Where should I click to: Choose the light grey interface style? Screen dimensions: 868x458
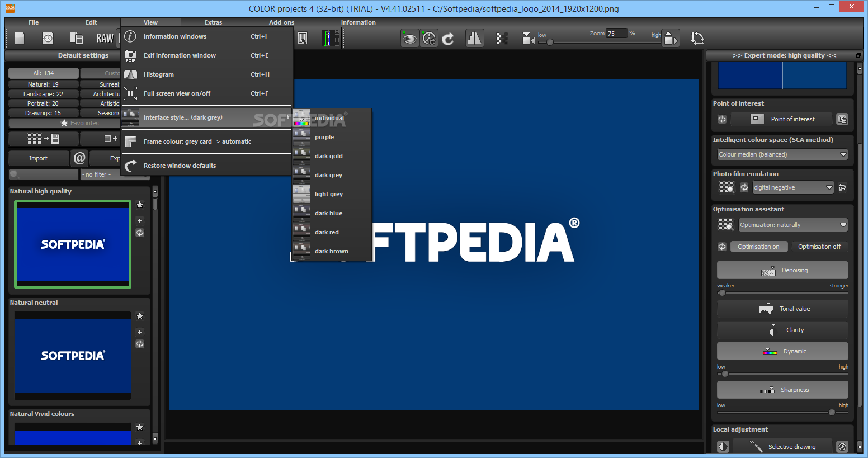(x=332, y=194)
